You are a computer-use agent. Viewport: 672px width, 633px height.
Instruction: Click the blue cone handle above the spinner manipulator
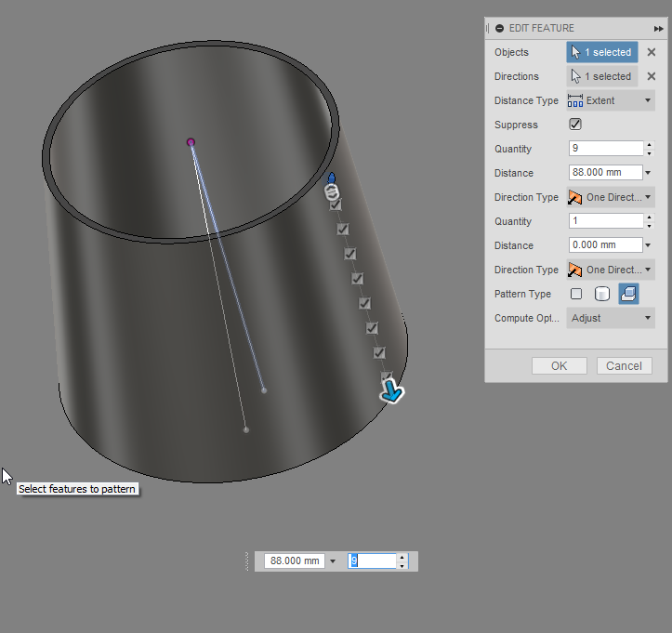click(x=331, y=178)
